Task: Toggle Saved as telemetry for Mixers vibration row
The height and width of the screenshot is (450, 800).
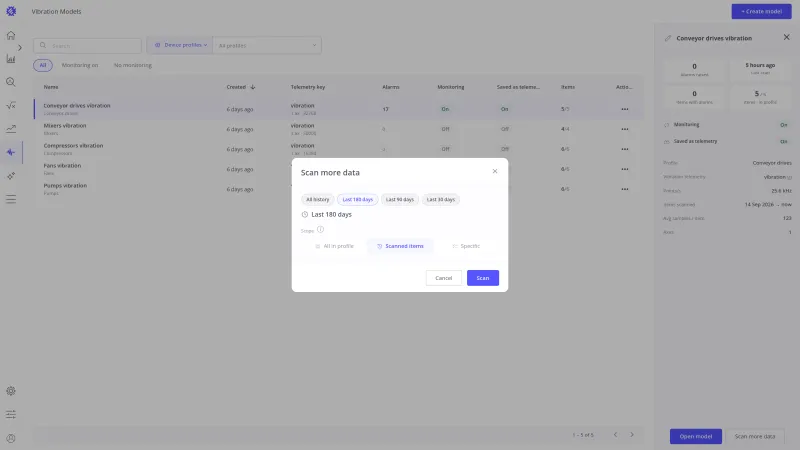Action: 504,129
